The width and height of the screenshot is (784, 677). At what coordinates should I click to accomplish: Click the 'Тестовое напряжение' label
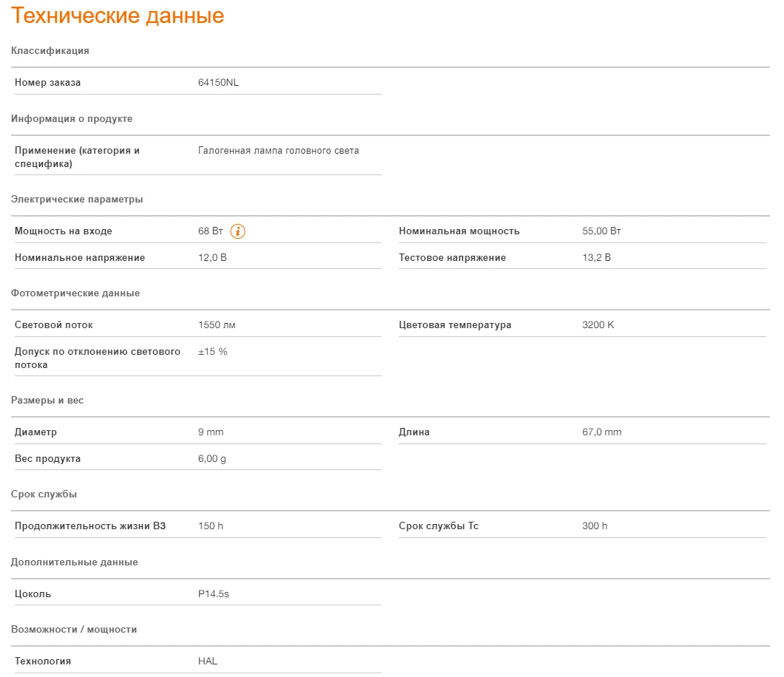[x=452, y=257]
